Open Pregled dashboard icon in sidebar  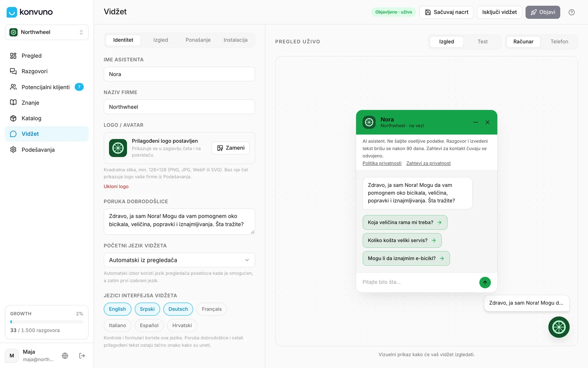click(13, 56)
